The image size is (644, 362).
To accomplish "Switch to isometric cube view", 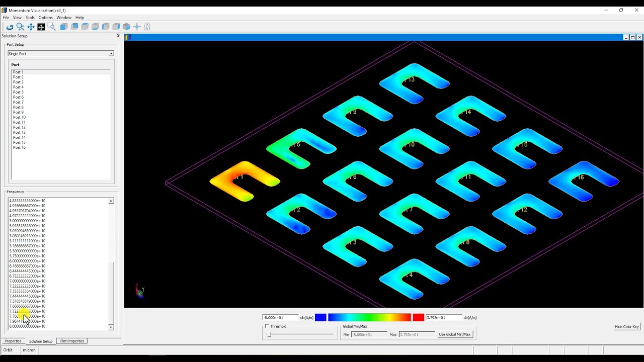I will (126, 27).
